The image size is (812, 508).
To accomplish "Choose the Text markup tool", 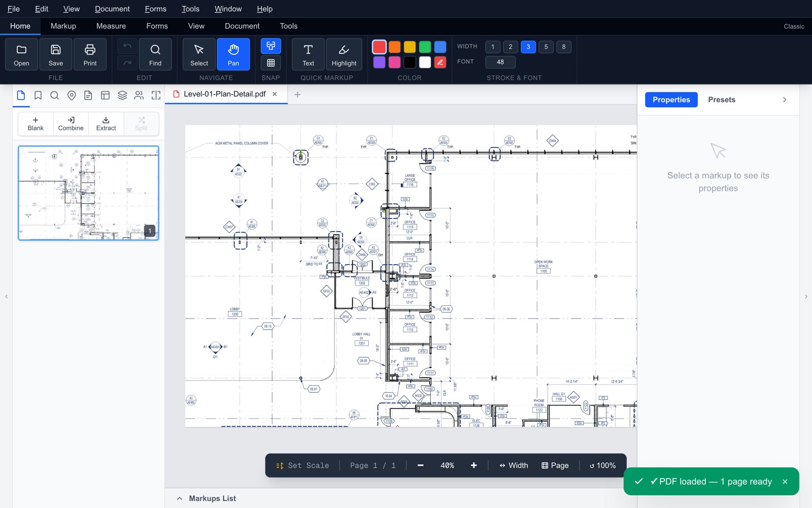I will tap(308, 54).
